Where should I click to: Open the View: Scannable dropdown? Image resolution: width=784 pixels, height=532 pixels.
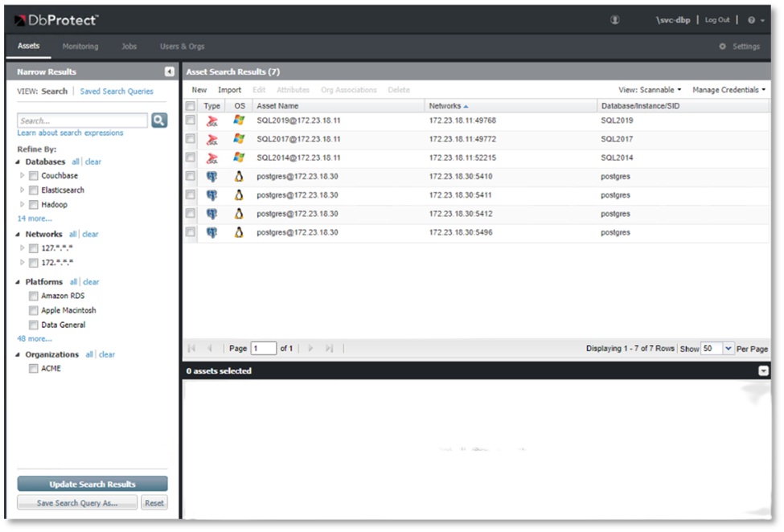click(650, 90)
